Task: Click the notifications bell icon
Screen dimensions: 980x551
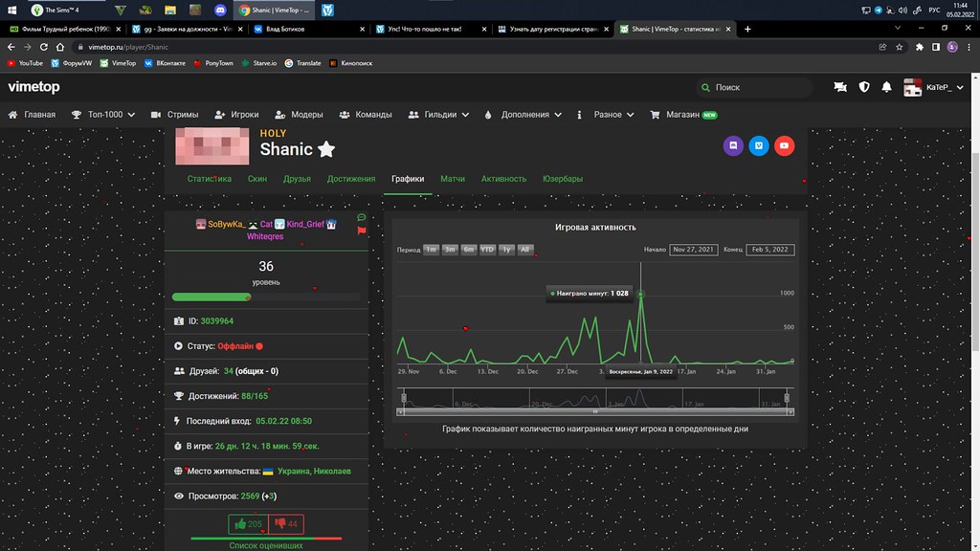Action: coord(887,87)
